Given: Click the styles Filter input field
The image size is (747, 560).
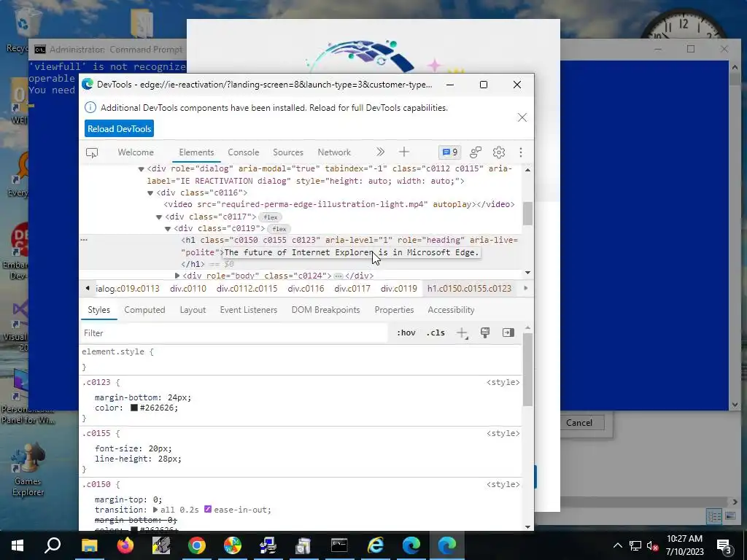Looking at the screenshot, I should pos(233,332).
